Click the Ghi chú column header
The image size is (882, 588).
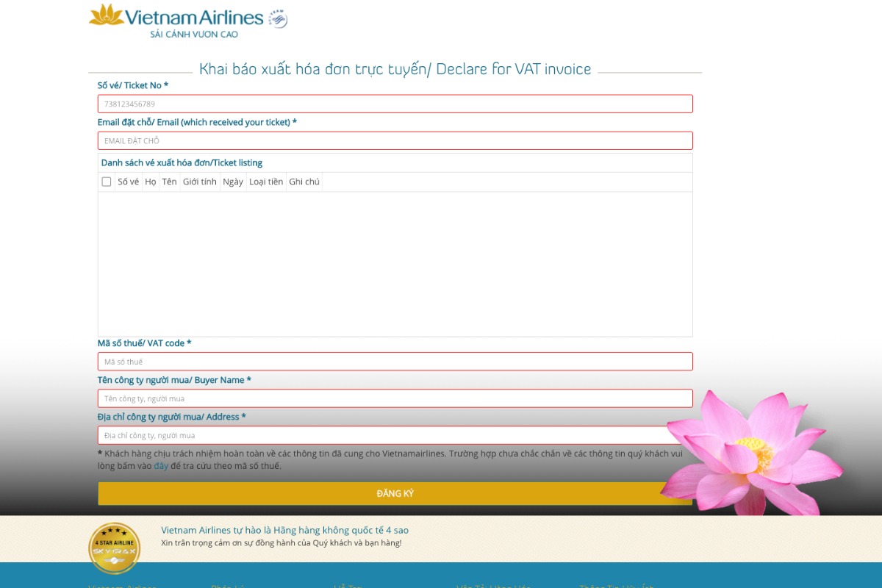coord(304,182)
